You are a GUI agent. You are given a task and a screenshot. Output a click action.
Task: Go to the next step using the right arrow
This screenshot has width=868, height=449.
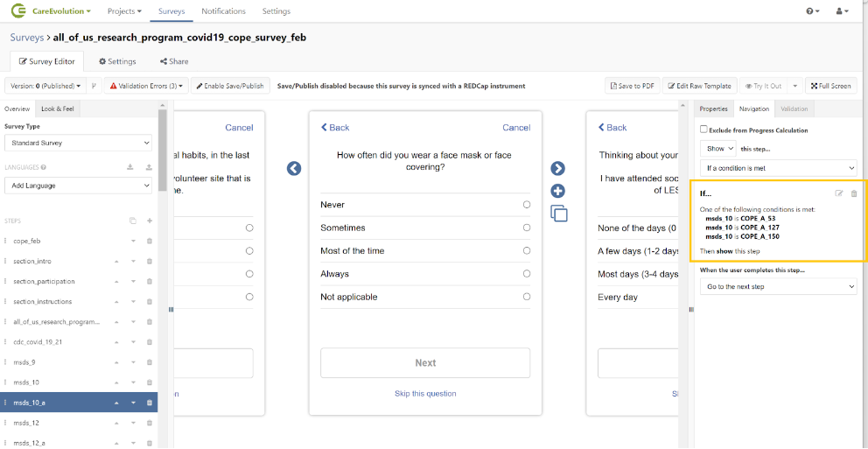click(557, 168)
